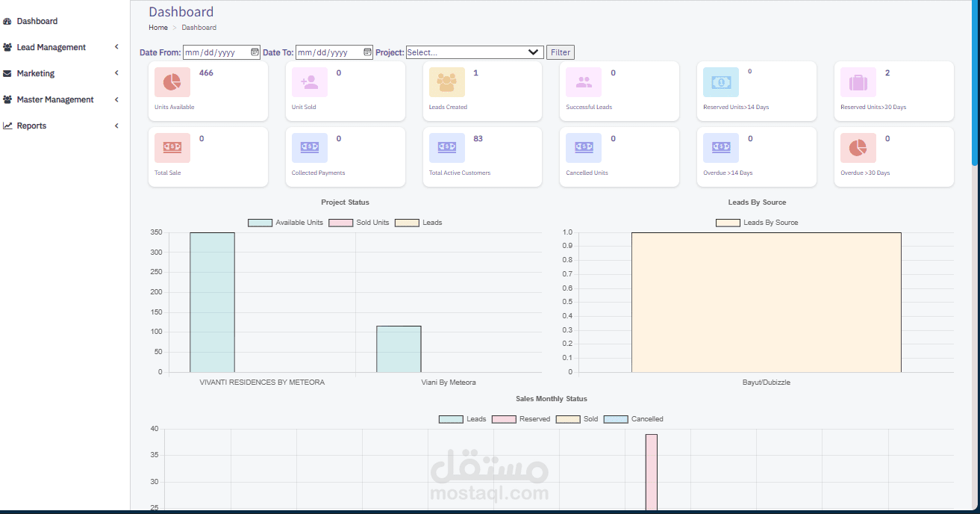This screenshot has width=980, height=514.
Task: Click the Dashboard gauge icon in sidebar
Action: coord(7,21)
